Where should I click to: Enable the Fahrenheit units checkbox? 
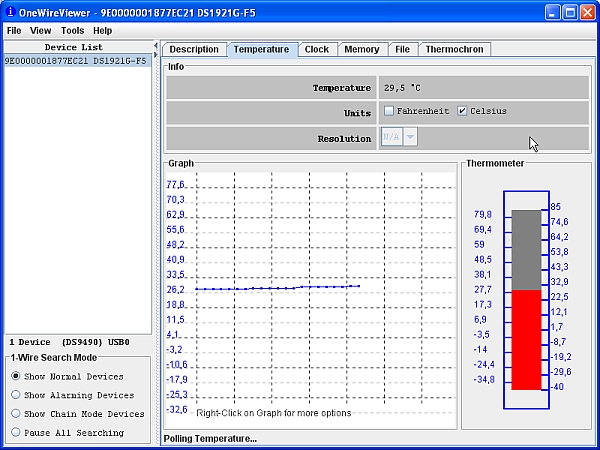coord(389,111)
